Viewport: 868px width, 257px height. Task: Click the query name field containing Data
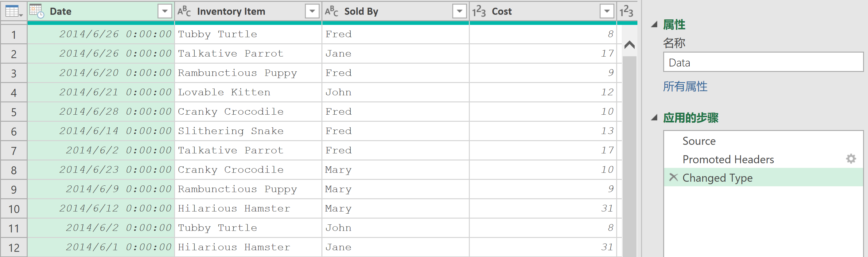tap(763, 62)
